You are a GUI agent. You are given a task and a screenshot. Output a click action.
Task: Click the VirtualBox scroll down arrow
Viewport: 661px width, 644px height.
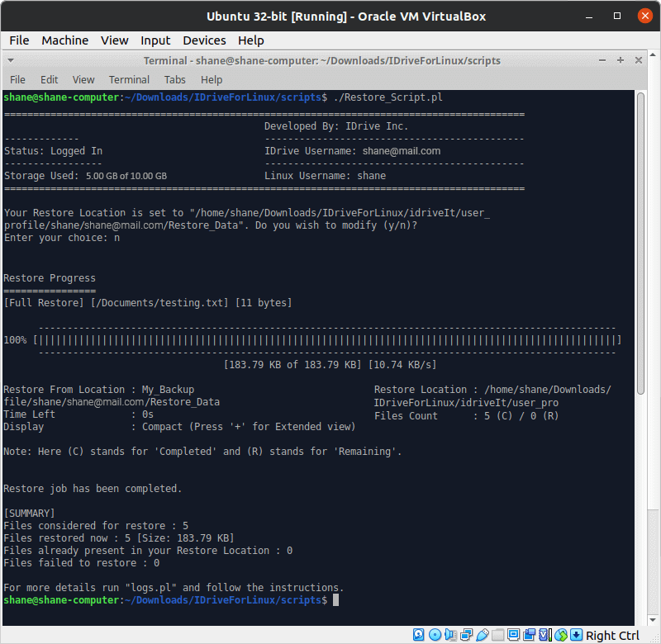tap(653, 619)
